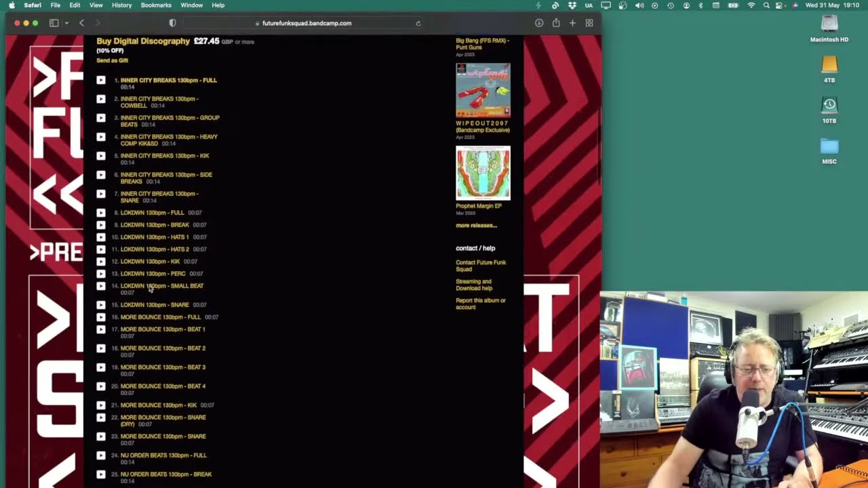Image resolution: width=868 pixels, height=488 pixels.
Task: Open the History menu
Action: coord(122,5)
